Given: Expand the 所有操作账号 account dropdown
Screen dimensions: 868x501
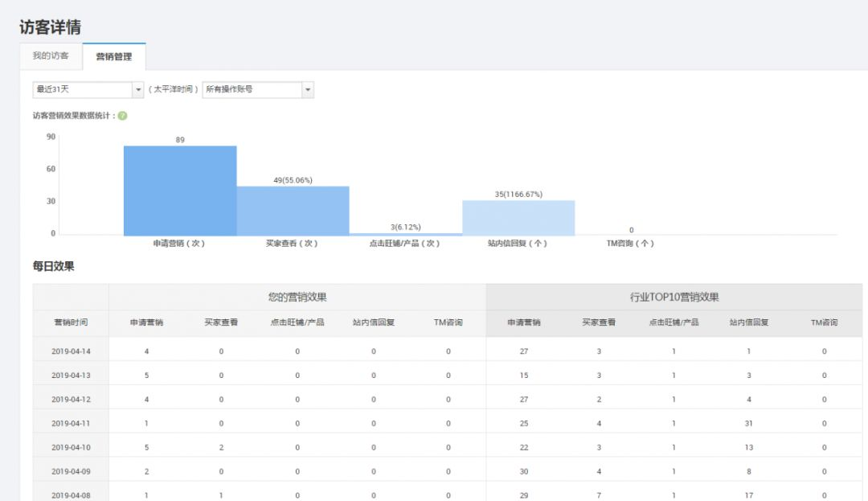Looking at the screenshot, I should tap(257, 89).
